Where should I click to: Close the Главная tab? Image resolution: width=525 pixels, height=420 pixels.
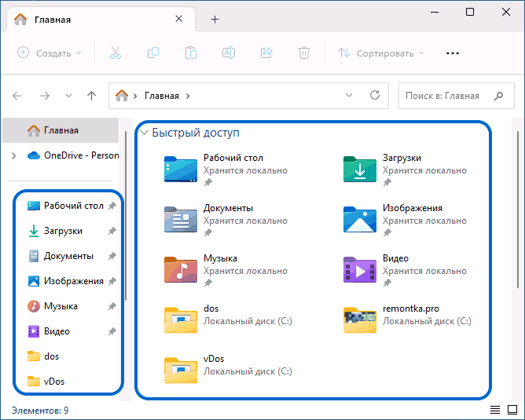pyautogui.click(x=179, y=19)
